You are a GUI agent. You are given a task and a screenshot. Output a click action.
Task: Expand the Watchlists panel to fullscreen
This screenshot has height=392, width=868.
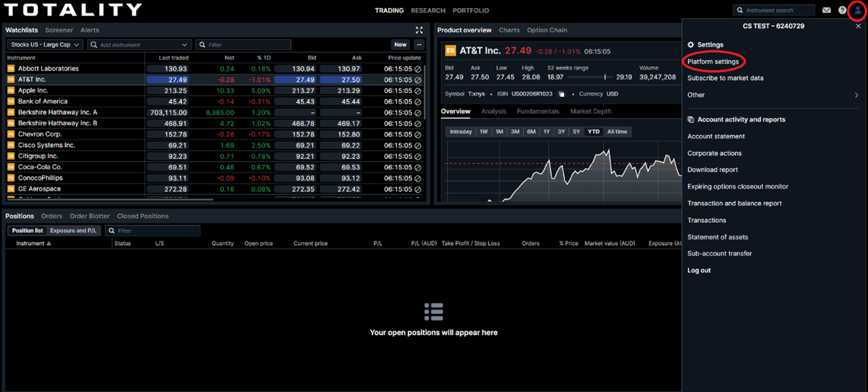coord(419,30)
